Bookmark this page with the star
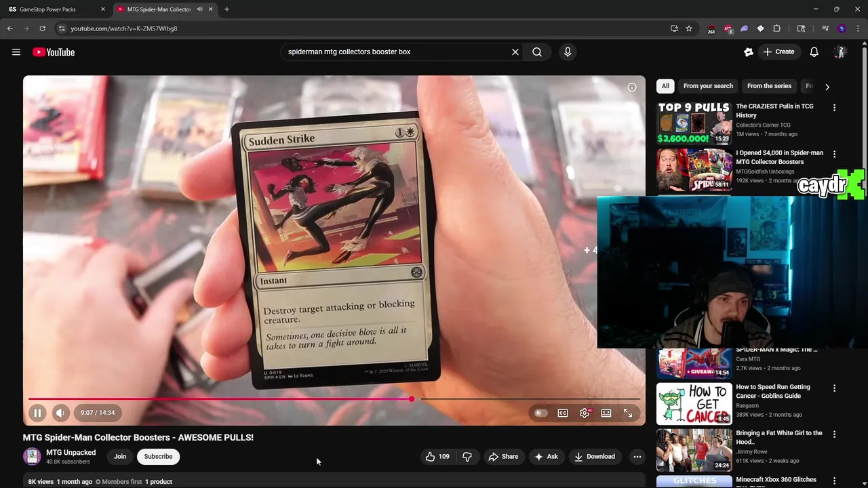Image resolution: width=868 pixels, height=488 pixels. click(x=689, y=28)
